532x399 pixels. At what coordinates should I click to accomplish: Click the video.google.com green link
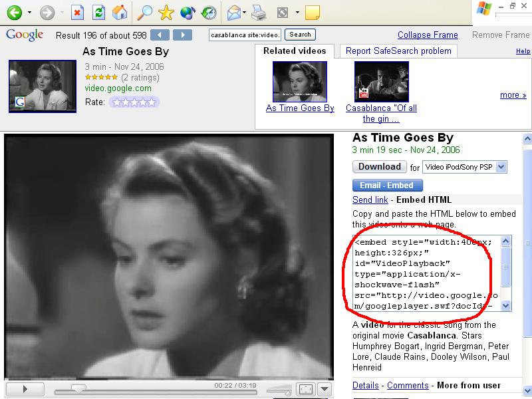point(118,88)
